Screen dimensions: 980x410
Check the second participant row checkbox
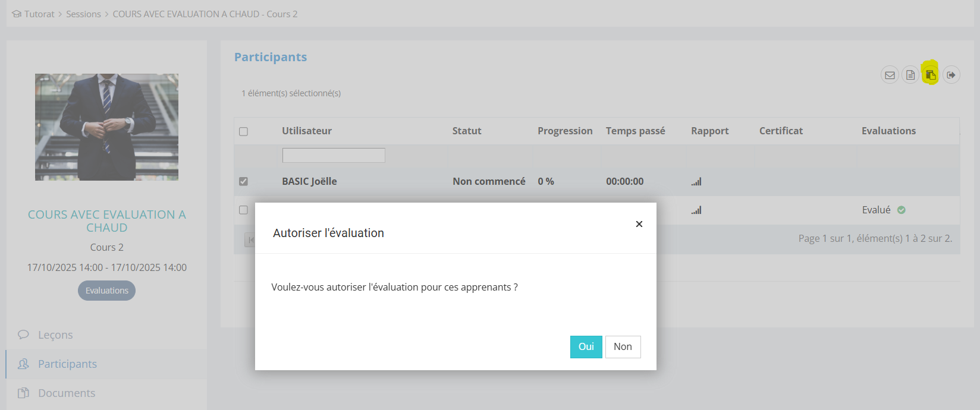(x=243, y=210)
